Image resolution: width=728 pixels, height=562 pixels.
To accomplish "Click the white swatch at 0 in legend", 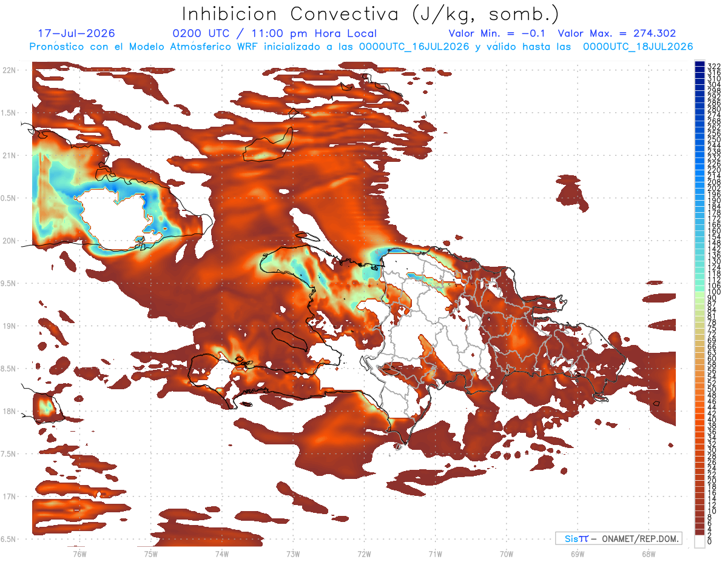I will [x=699, y=542].
